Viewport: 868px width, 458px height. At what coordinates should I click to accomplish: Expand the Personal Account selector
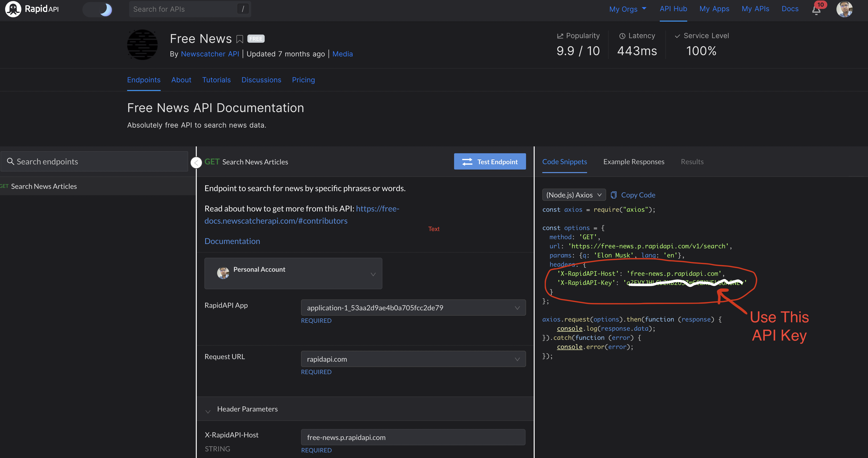[x=293, y=273]
